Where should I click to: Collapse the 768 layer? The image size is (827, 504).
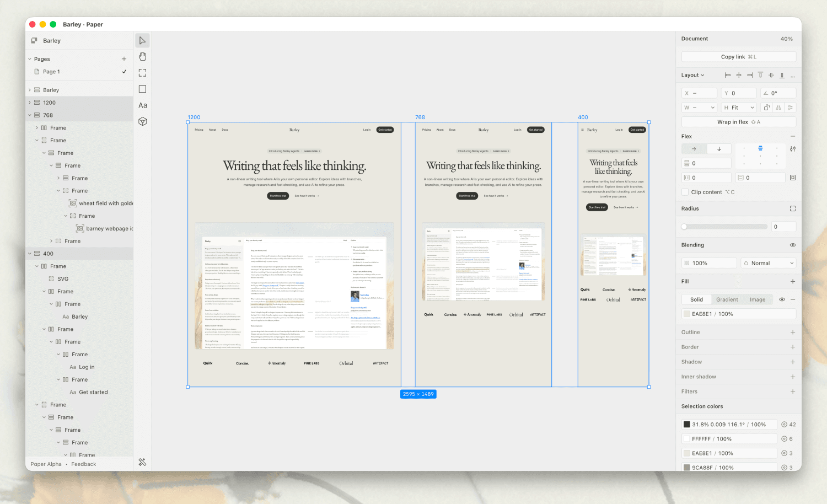[30, 115]
